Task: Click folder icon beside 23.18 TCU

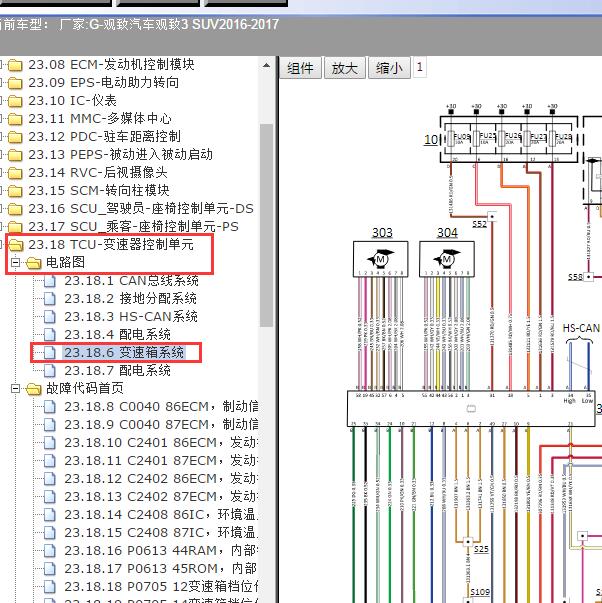Action: pyautogui.click(x=15, y=245)
